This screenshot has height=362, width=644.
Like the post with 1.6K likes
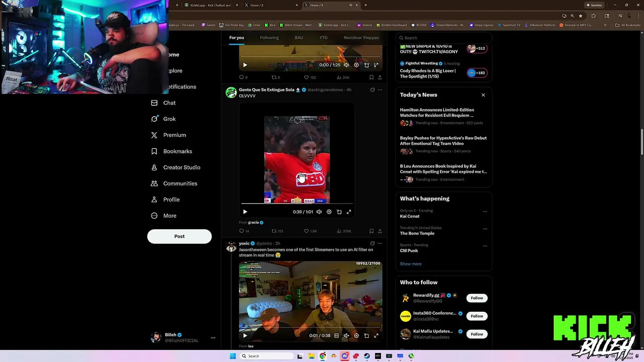[x=310, y=231]
